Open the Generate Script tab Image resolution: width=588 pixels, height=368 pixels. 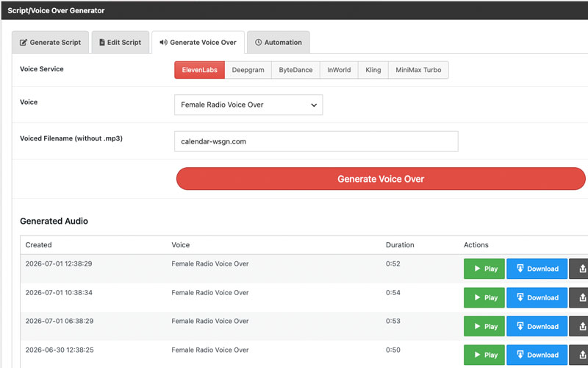coord(50,42)
